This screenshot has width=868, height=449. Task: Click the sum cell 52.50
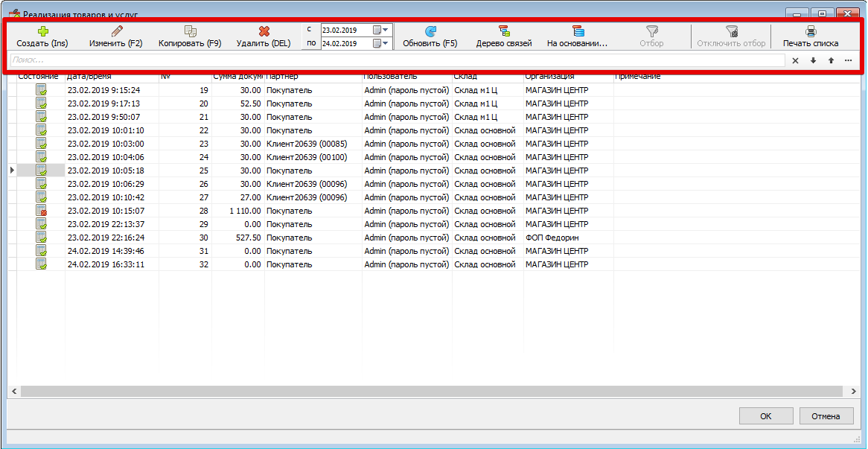(x=239, y=104)
